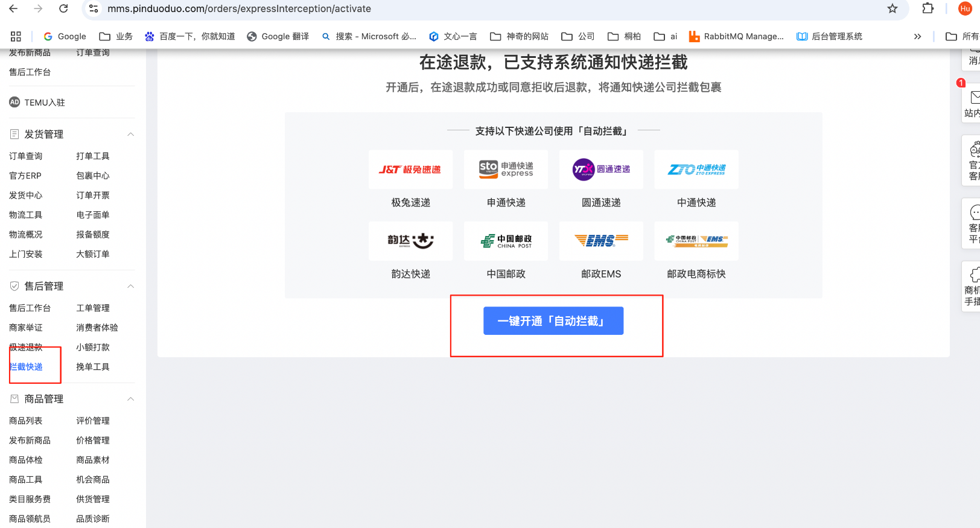Click the 发货管理 section icon

[x=14, y=134]
